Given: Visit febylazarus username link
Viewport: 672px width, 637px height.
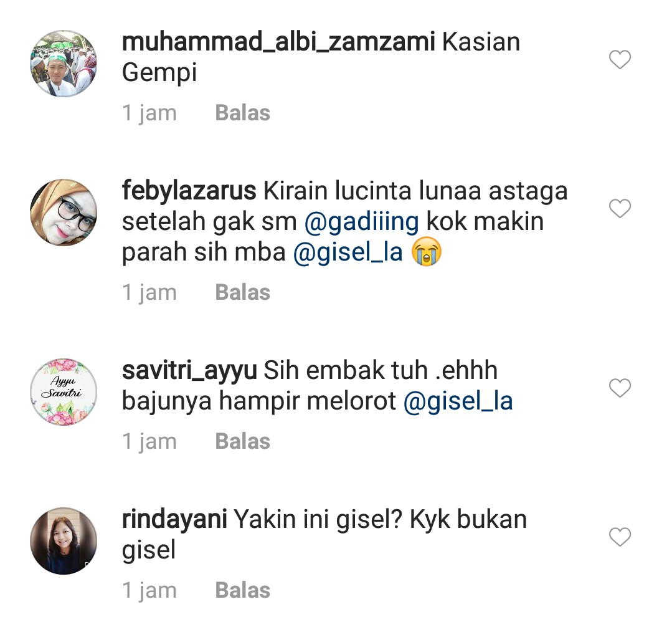Looking at the screenshot, I should pos(189,191).
